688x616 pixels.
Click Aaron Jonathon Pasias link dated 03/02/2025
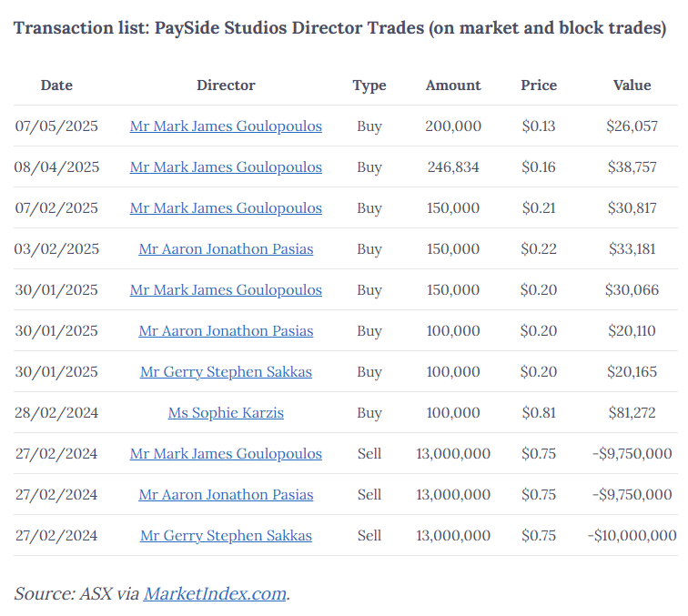click(x=226, y=249)
